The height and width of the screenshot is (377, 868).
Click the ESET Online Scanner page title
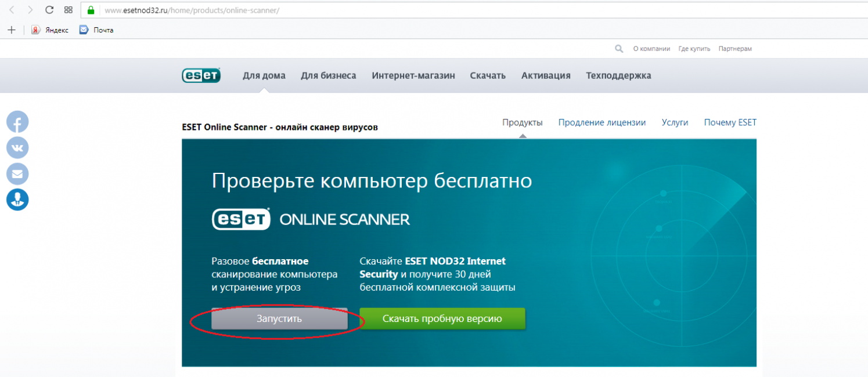280,127
